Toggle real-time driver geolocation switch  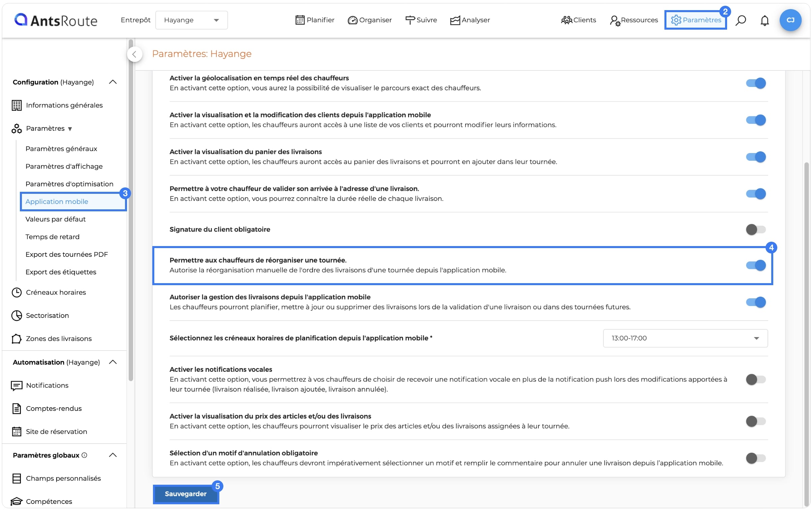coord(756,83)
